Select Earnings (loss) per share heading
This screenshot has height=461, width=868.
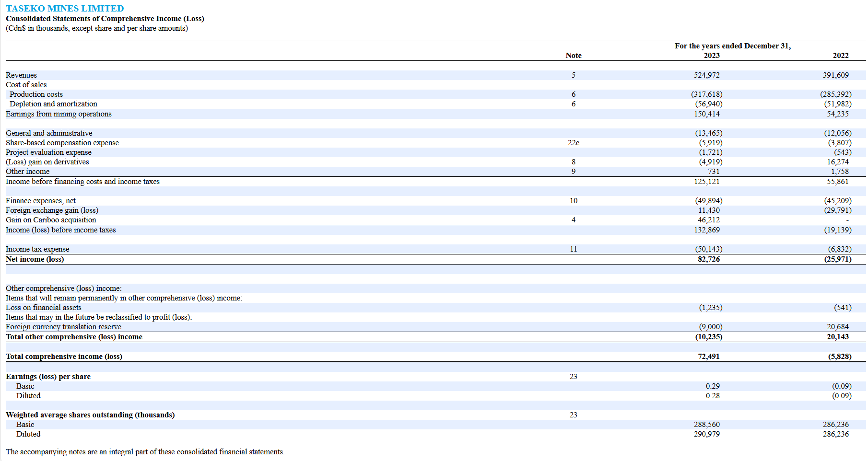[x=48, y=377]
